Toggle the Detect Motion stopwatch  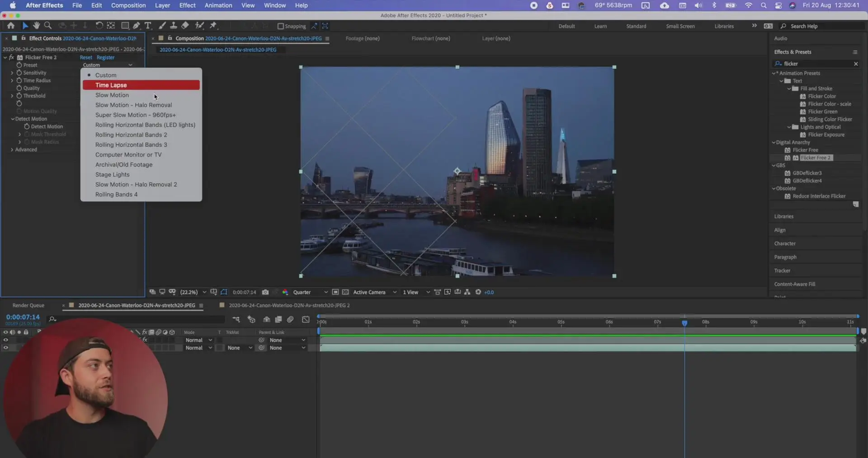coord(27,126)
